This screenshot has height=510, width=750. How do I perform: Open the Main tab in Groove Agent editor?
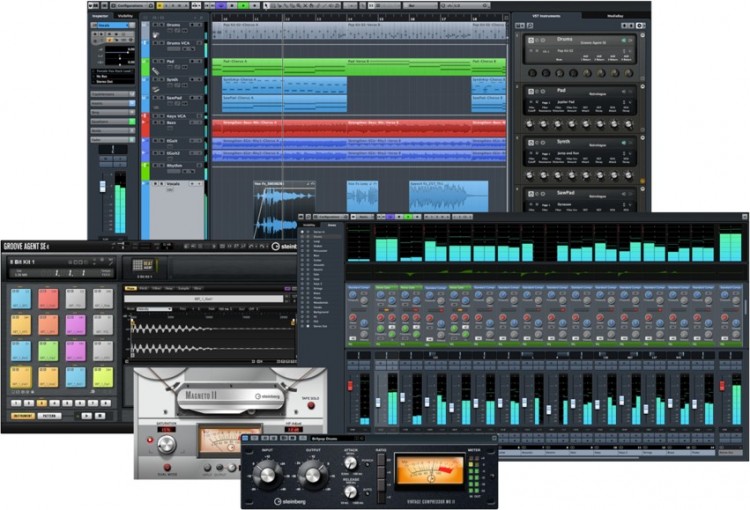(x=130, y=288)
